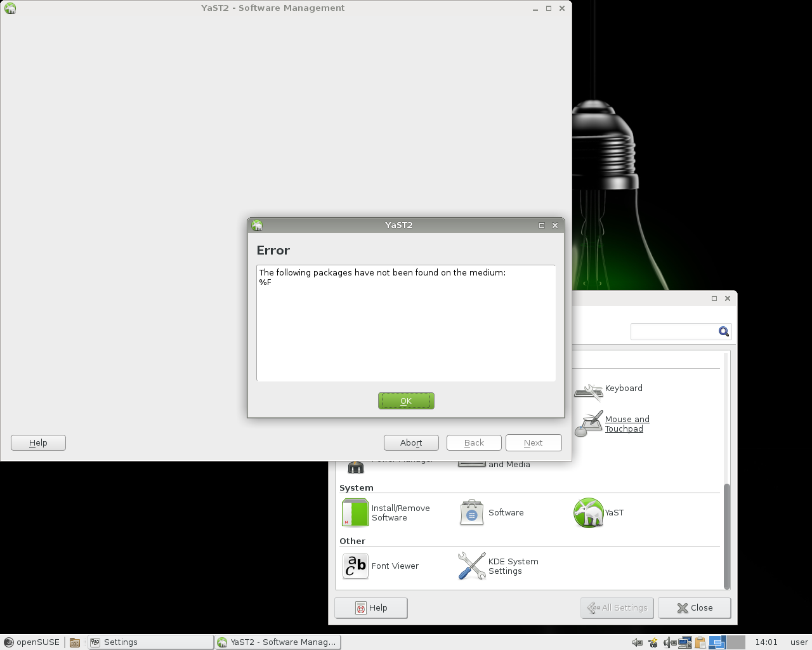Open the openSUSE application menu
This screenshot has width=812, height=650.
tap(32, 642)
